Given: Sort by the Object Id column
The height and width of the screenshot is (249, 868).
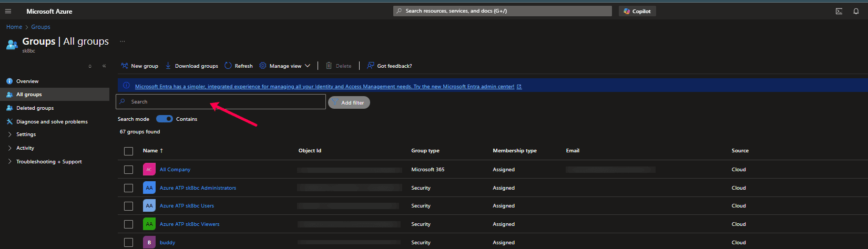Looking at the screenshot, I should coord(310,151).
